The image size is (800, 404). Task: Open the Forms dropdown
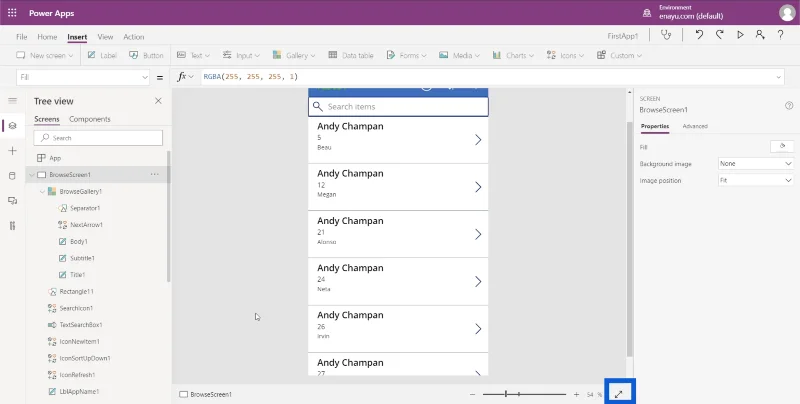coord(407,55)
